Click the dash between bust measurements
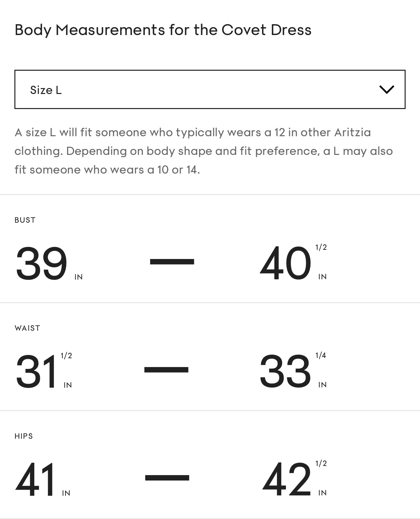 pyautogui.click(x=172, y=262)
